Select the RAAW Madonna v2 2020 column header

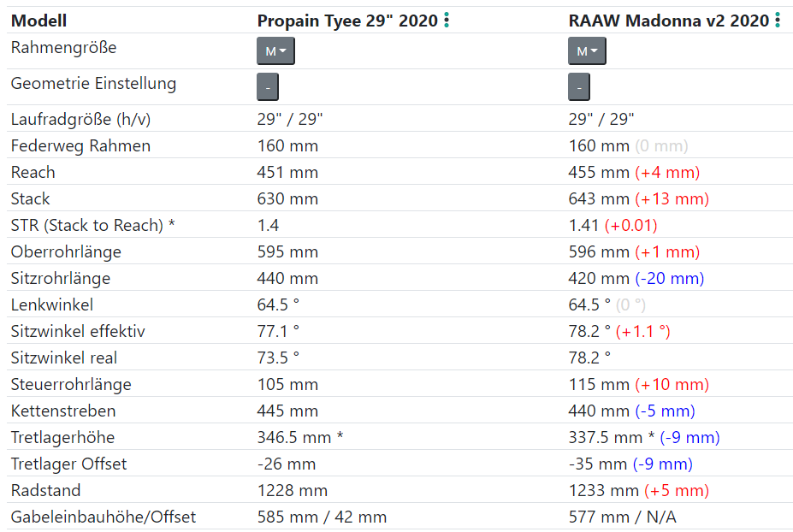coord(668,21)
